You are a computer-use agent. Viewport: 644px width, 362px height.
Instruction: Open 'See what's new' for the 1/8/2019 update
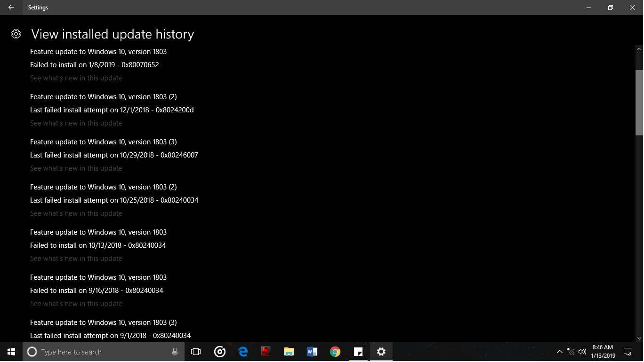click(x=76, y=78)
